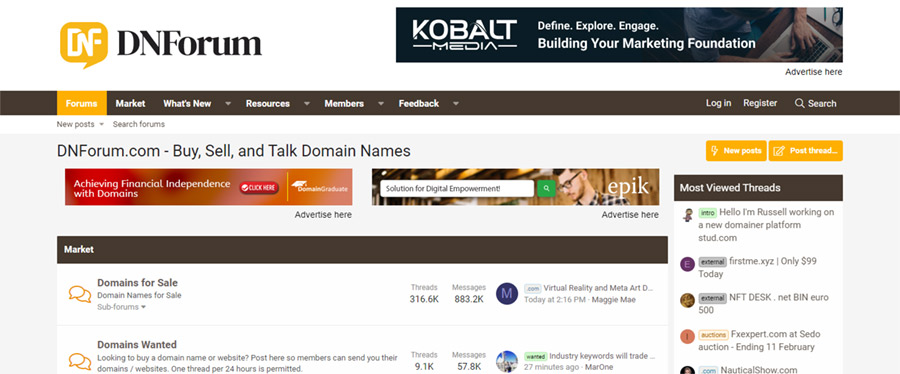Click the red CLICK HERE badge

259,188
